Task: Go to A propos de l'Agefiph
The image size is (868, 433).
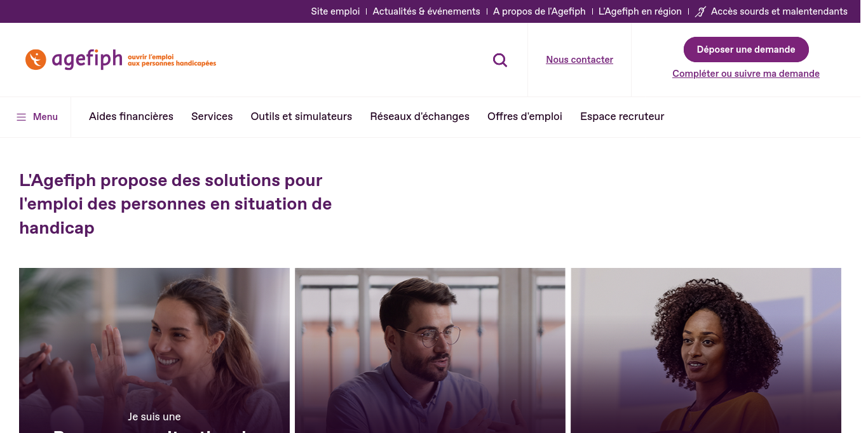Action: [x=539, y=11]
